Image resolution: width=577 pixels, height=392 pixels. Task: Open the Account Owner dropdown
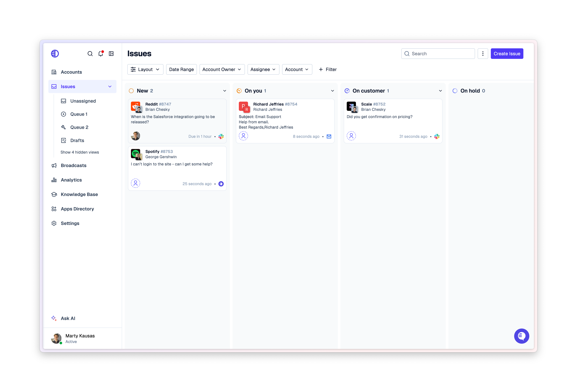[x=222, y=70]
